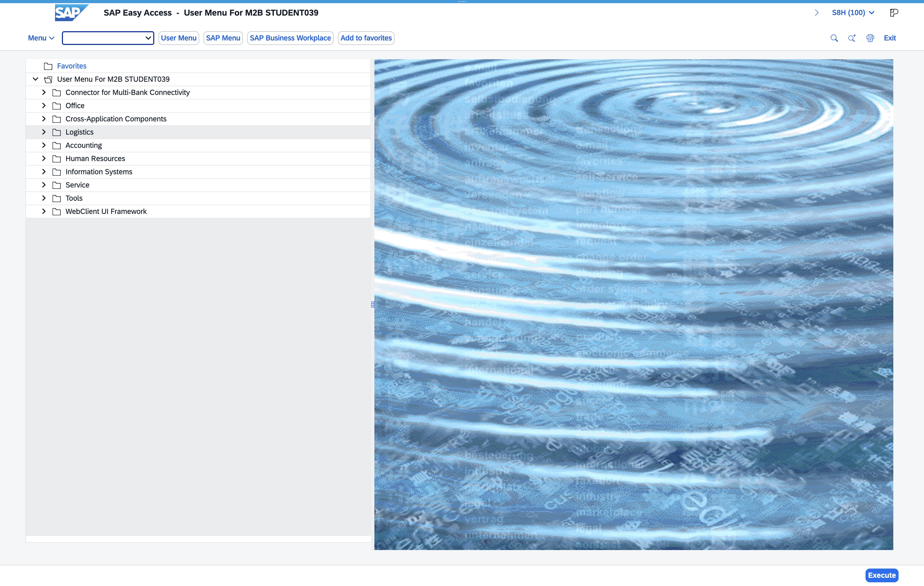Select User Menu For M2B STUDENT039 label
The width and height of the screenshot is (924, 586).
pyautogui.click(x=113, y=79)
